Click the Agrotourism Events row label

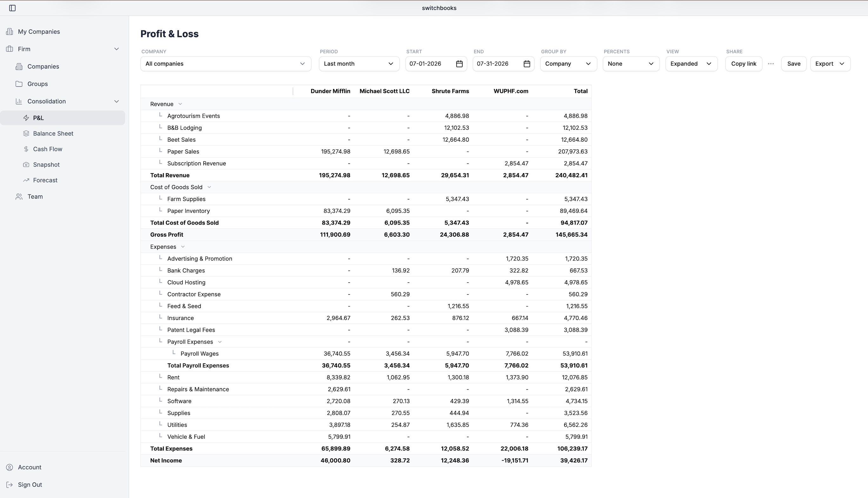tap(193, 116)
